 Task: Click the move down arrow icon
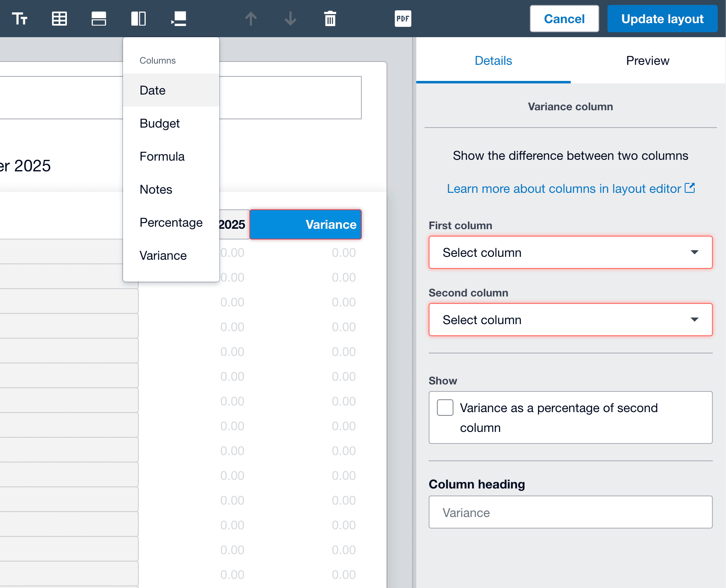[x=290, y=19]
